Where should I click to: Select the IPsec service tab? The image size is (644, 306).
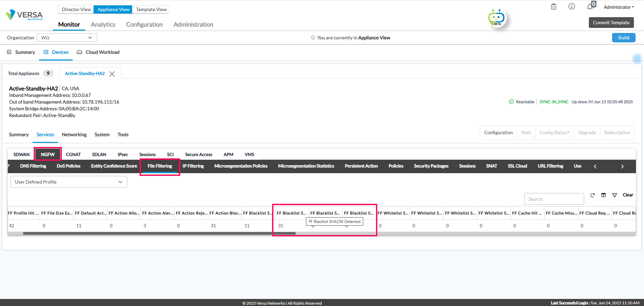pos(123,154)
